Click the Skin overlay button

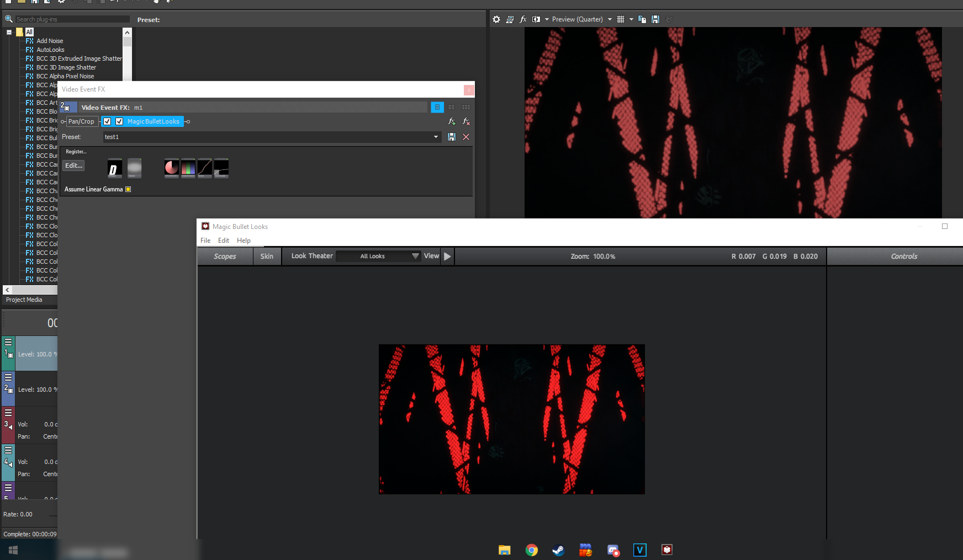click(267, 256)
